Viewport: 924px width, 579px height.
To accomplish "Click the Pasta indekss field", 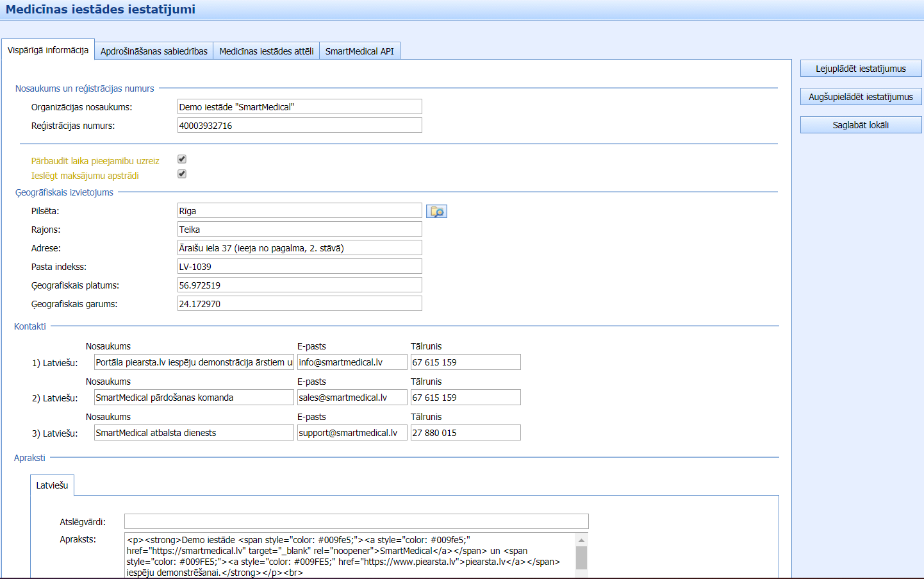I will tap(299, 267).
